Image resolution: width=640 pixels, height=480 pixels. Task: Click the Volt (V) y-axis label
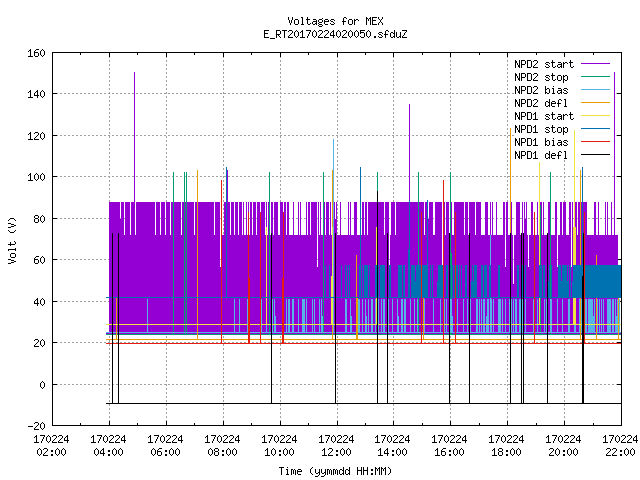pos(13,240)
